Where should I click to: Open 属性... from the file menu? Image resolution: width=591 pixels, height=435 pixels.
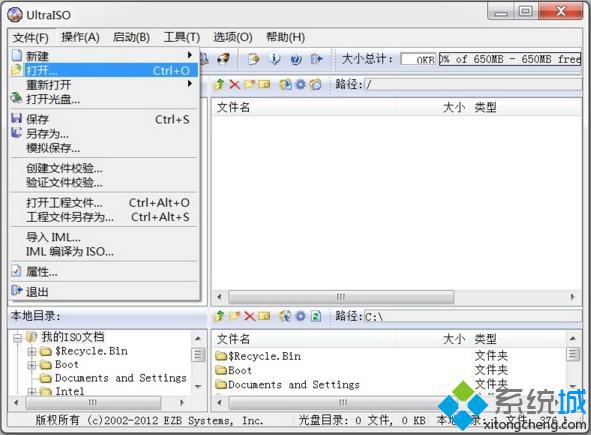104,272
